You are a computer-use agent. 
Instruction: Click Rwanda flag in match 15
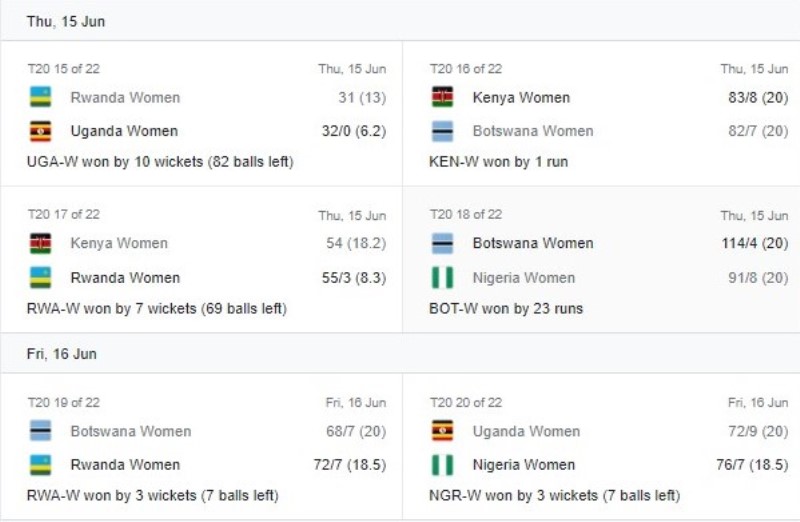(40, 97)
